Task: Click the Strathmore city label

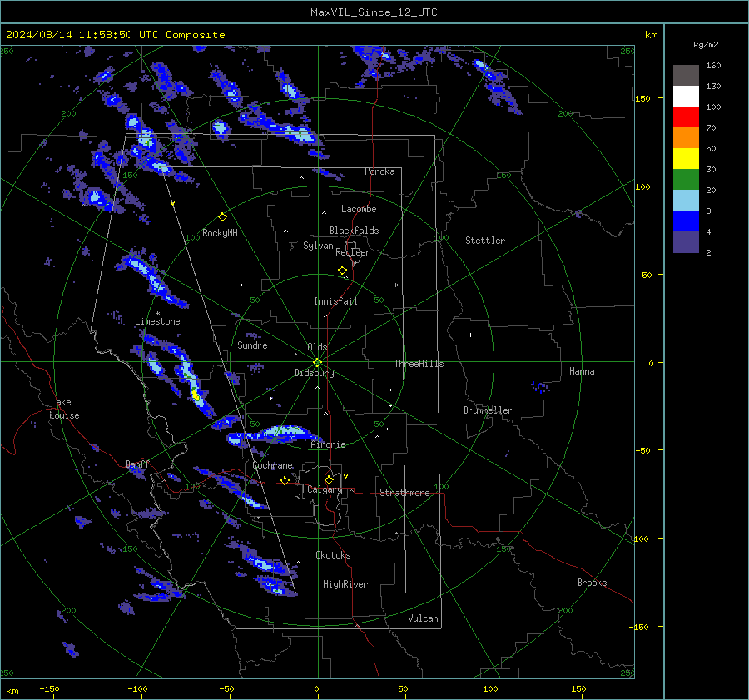Action: [404, 493]
